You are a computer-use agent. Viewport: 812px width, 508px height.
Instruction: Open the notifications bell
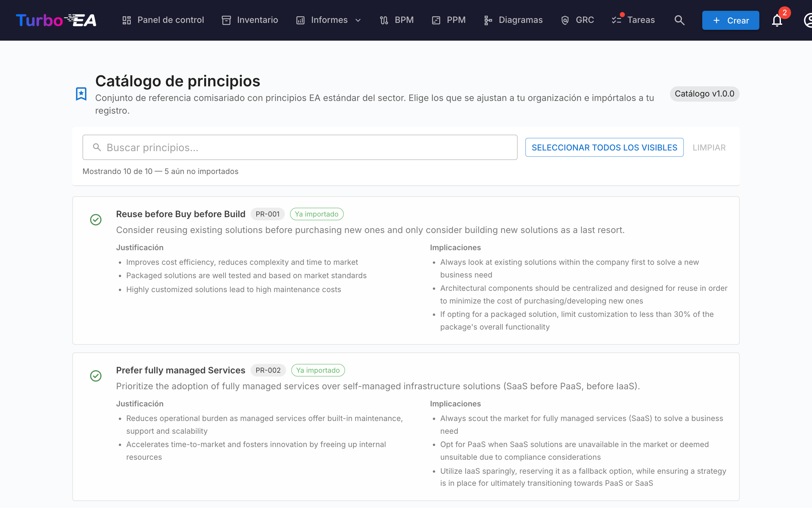(x=777, y=21)
